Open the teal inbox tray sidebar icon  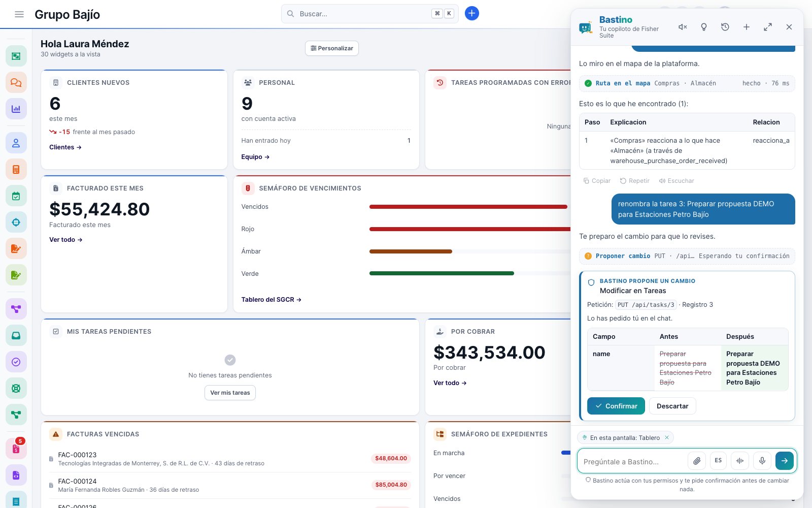16,335
